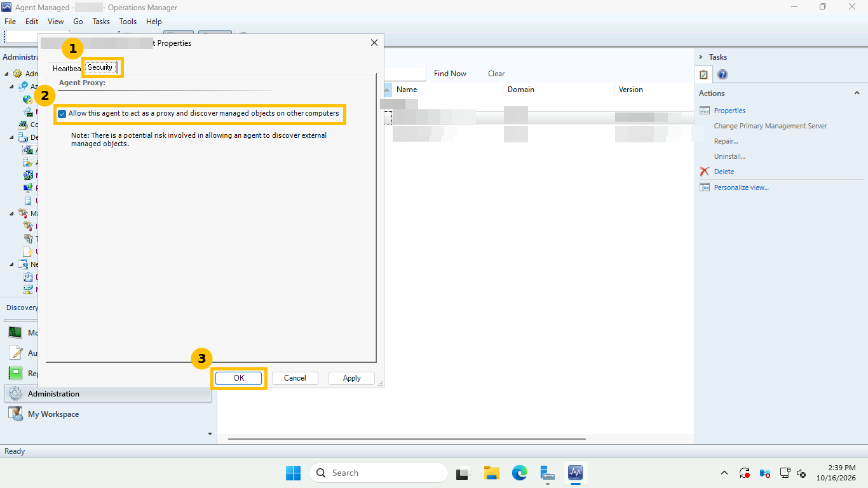Open the Go menu
Screen dimensions: 868x488
click(78, 22)
